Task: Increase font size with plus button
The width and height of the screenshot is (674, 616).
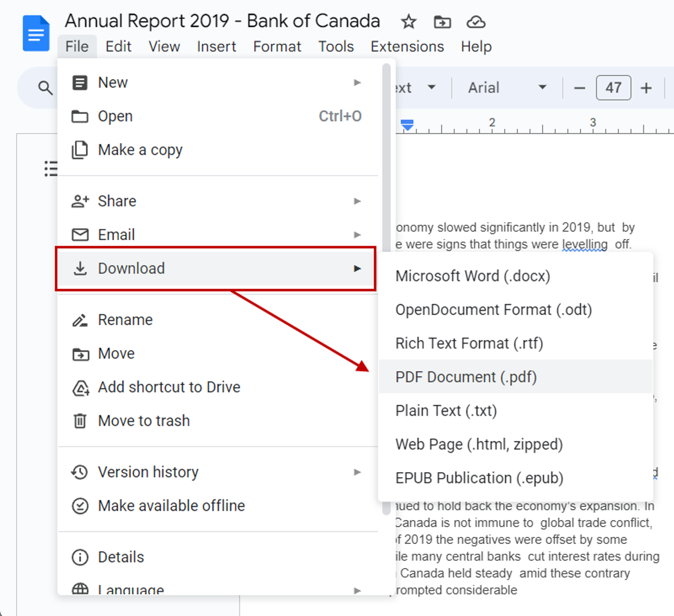Action: 646,88
